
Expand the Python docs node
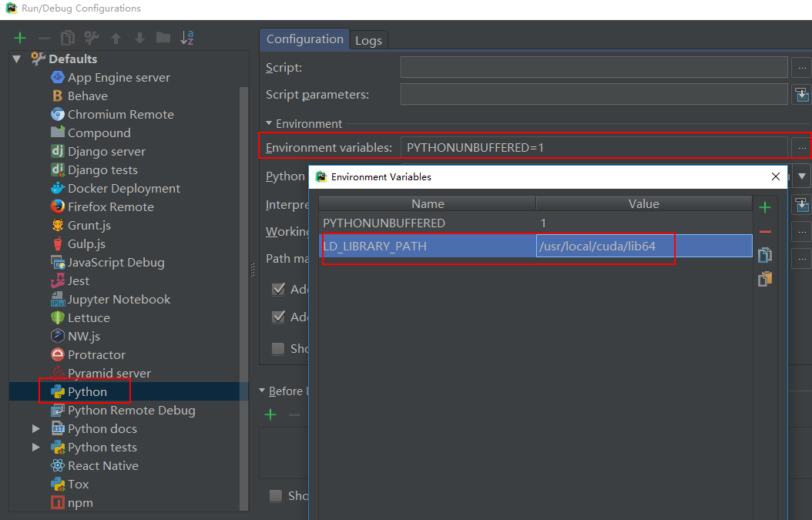(x=35, y=429)
